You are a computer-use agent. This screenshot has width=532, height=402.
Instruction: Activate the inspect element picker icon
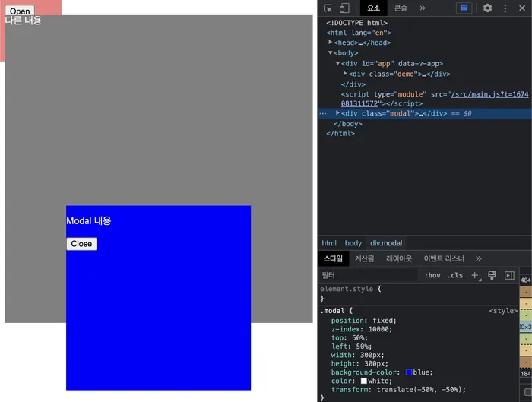(328, 8)
